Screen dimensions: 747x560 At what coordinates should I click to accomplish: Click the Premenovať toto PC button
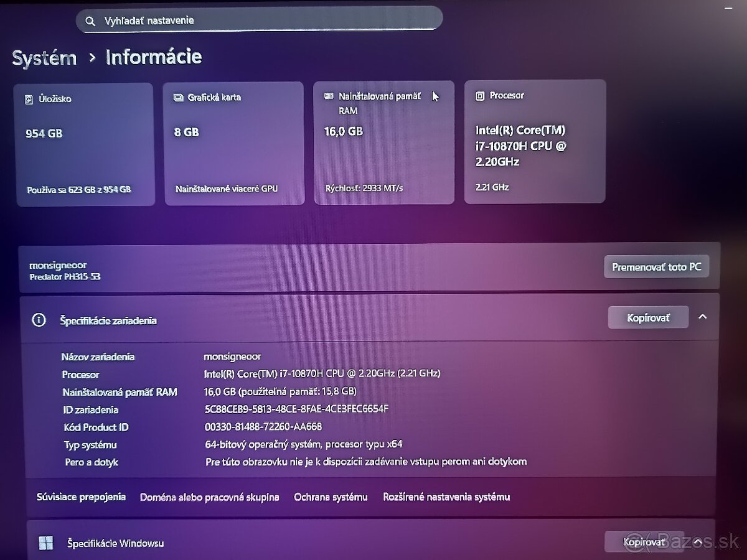point(656,266)
